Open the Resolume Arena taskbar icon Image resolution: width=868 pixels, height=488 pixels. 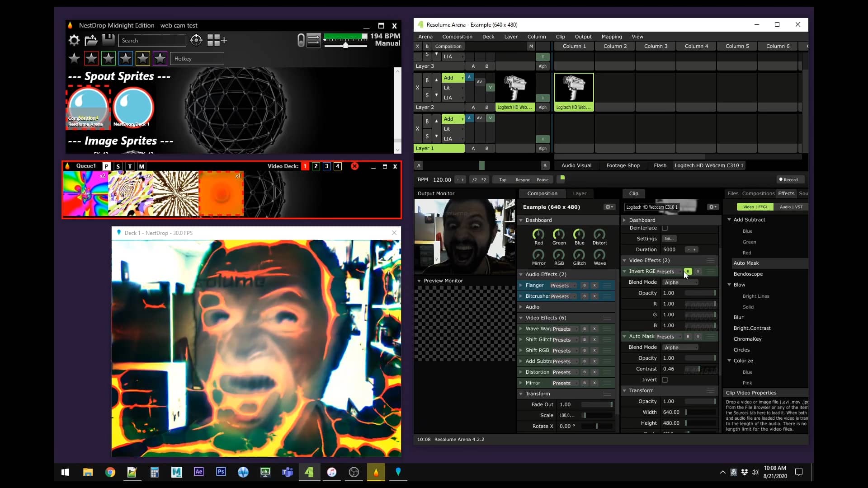(x=309, y=472)
